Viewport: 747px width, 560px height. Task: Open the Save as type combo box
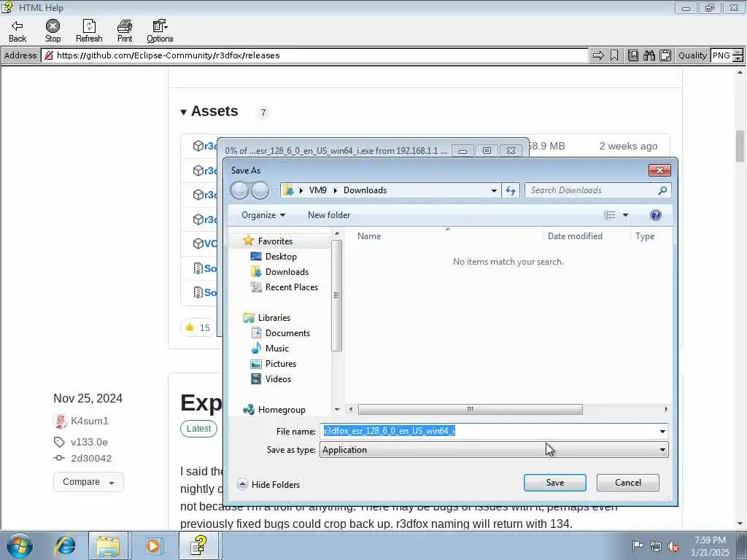(x=494, y=450)
